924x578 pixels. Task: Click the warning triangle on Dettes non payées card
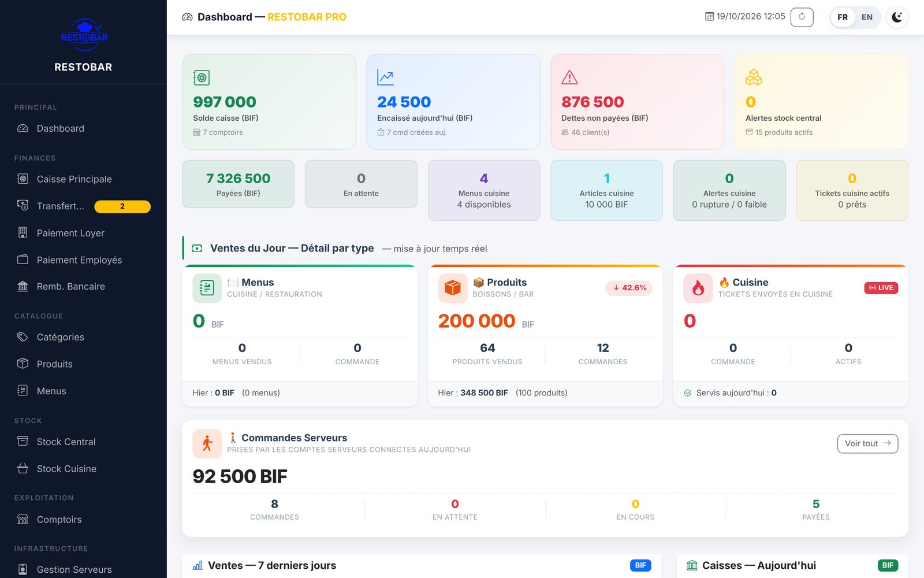point(569,77)
